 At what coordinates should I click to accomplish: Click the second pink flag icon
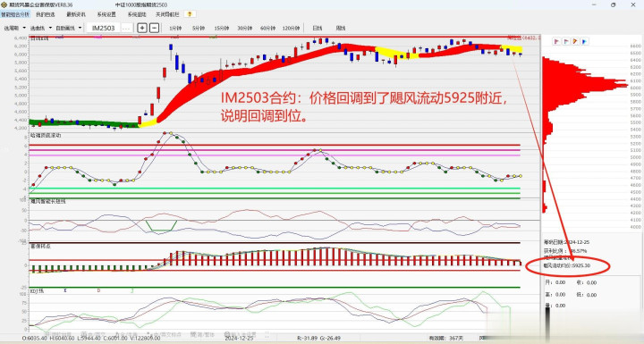(566, 41)
